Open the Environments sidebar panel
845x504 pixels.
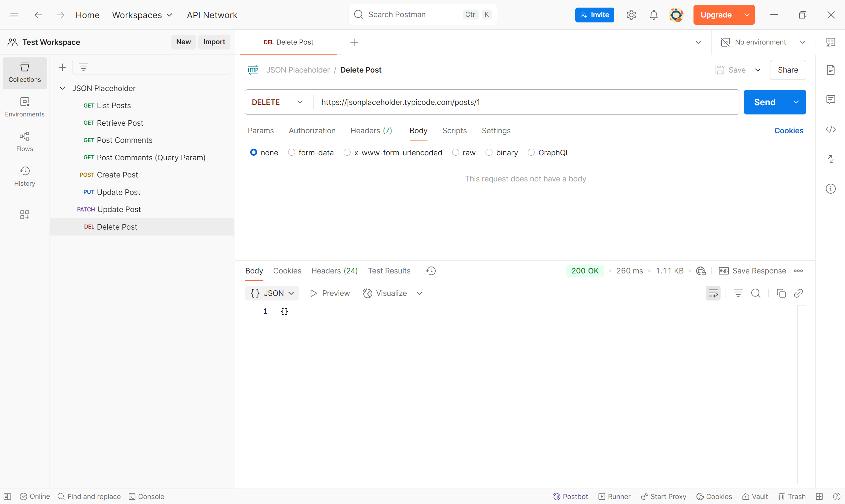coord(25,107)
